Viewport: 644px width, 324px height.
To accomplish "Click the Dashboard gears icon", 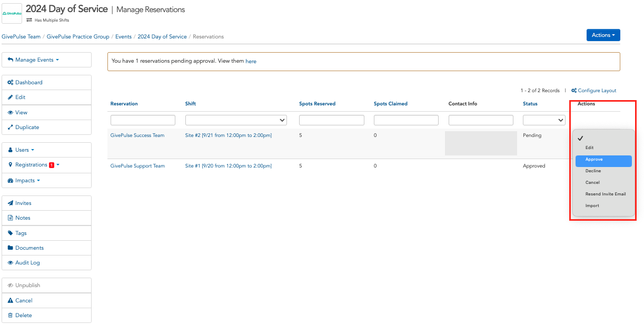I will pyautogui.click(x=11, y=83).
